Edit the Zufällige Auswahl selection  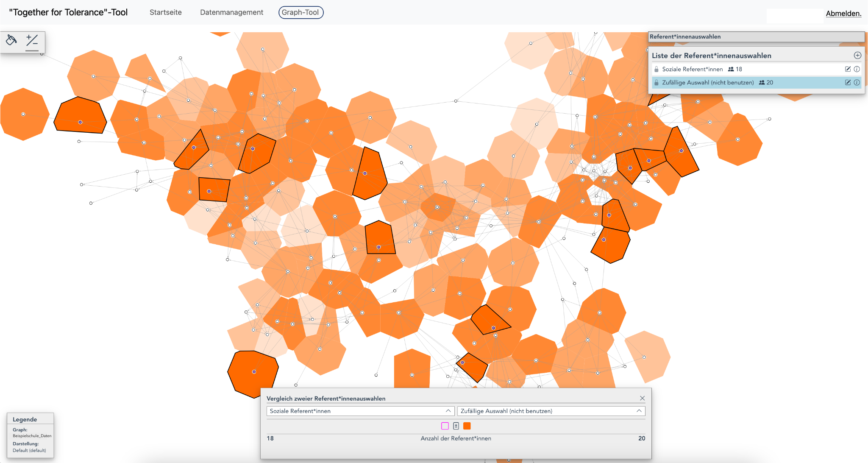[x=848, y=83]
